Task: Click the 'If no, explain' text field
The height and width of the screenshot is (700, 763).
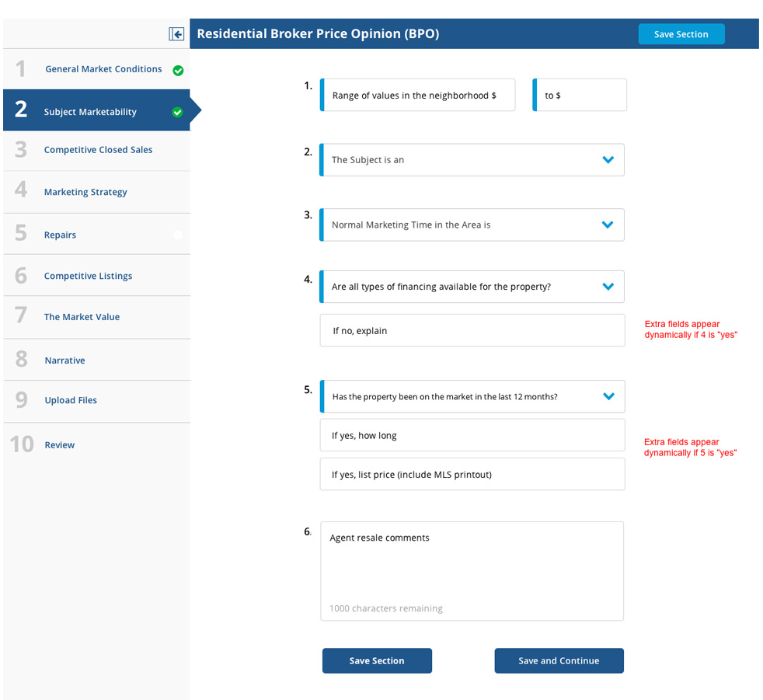Action: (472, 331)
